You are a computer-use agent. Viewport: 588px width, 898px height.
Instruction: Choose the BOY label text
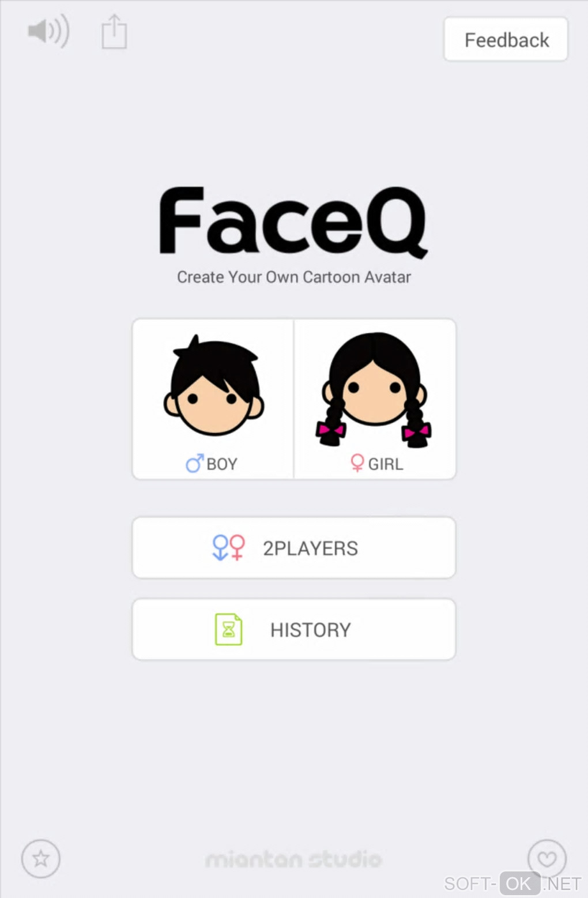[222, 464]
